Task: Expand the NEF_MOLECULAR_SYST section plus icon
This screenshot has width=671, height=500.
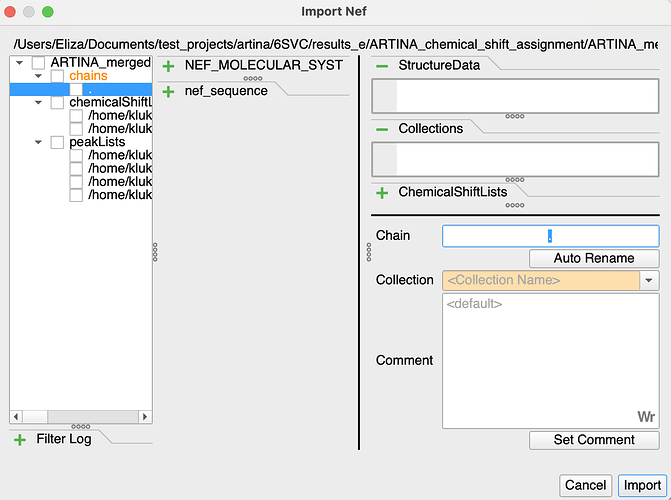Action: 168,65
